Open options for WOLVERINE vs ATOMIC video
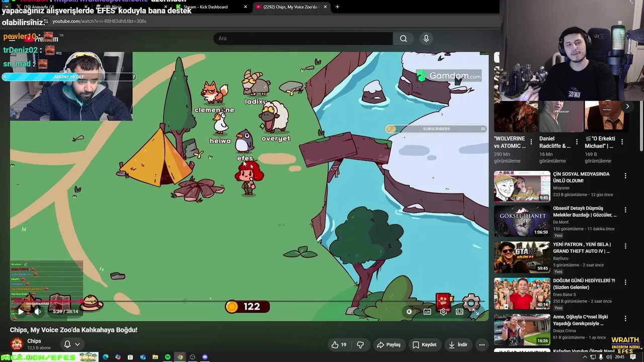The width and height of the screenshot is (644, 362). coord(531,142)
